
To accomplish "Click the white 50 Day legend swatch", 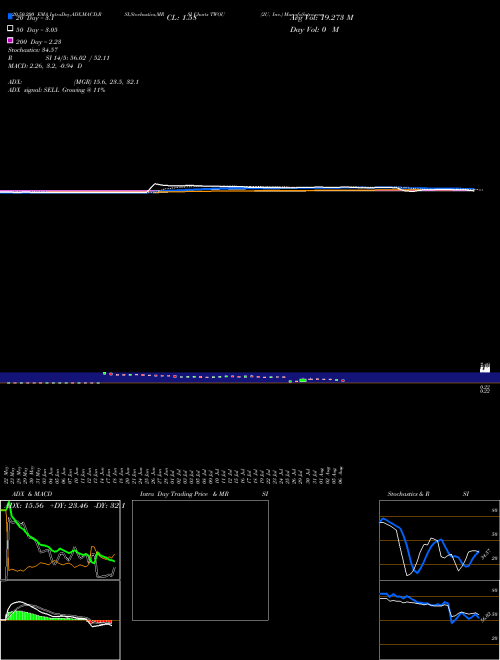I will click(11, 29).
